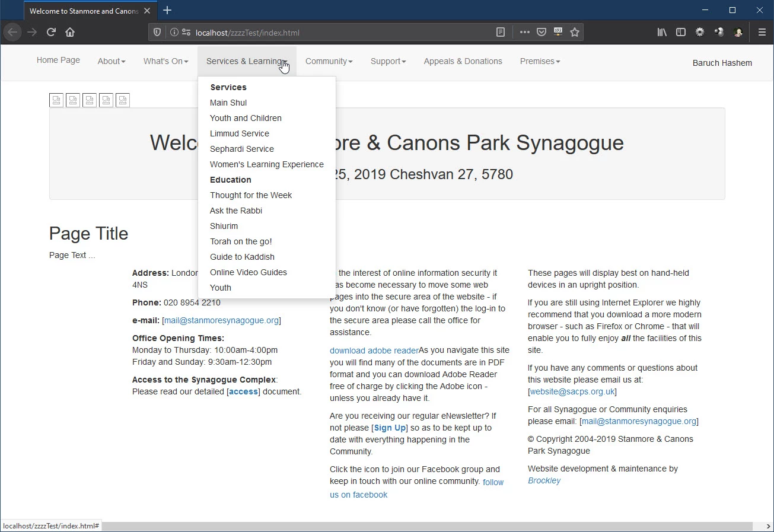Bookmark this page with the star
The width and height of the screenshot is (774, 532).
[575, 33]
